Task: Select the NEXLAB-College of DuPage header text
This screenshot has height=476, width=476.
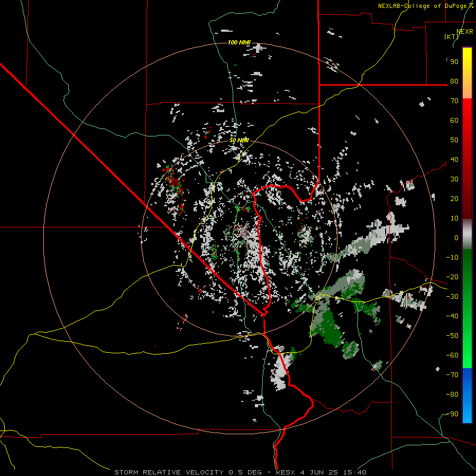Action: [x=425, y=6]
